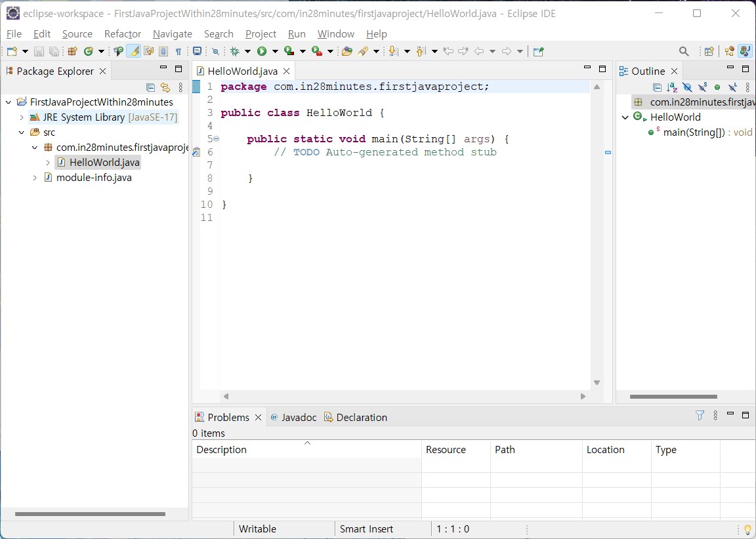
Task: Click the Search magnifier icon in toolbar
Action: [684, 51]
